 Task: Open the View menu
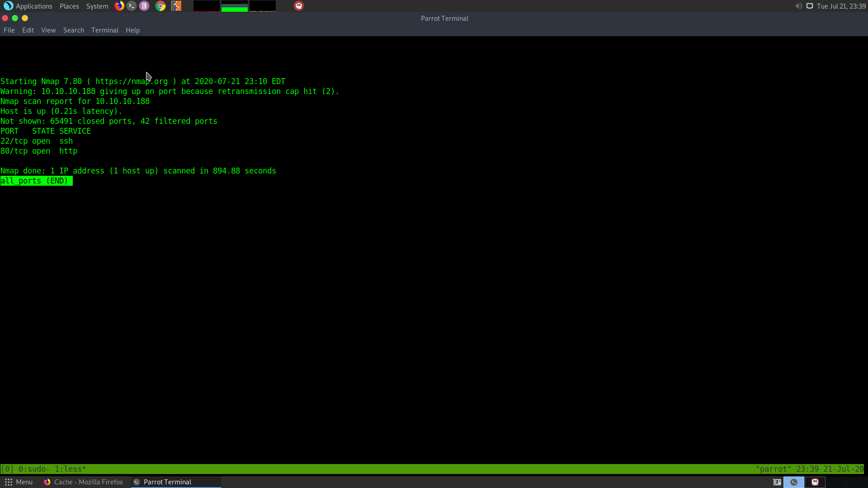tap(48, 30)
